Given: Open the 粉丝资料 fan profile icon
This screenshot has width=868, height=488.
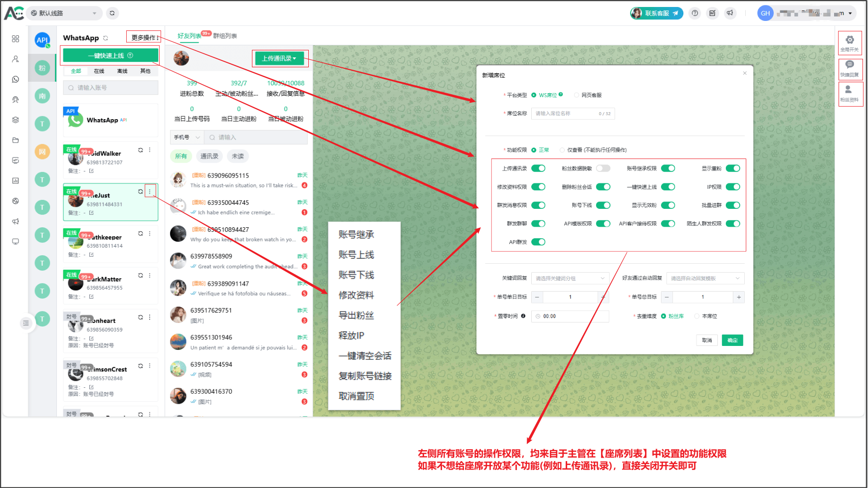Looking at the screenshot, I should pyautogui.click(x=849, y=91).
